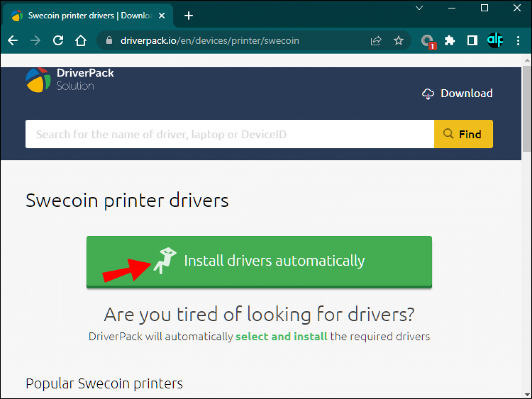Click the share icon in the address bar

coord(376,40)
